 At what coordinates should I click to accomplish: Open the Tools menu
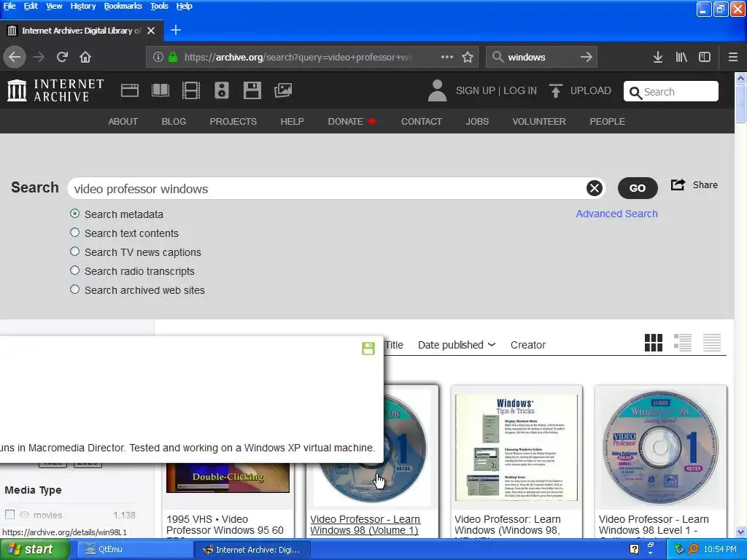click(159, 6)
